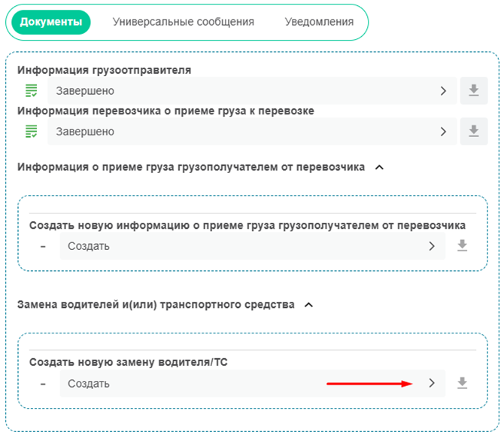Open Информация грузоотправителя via its right chevron
This screenshot has width=504, height=438.
click(x=443, y=91)
